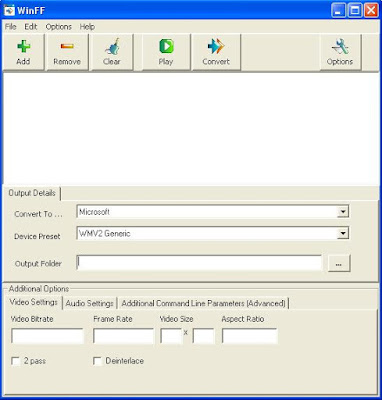Viewport: 382px width, 400px height.
Task: Close the WinFF window
Action: 371,10
